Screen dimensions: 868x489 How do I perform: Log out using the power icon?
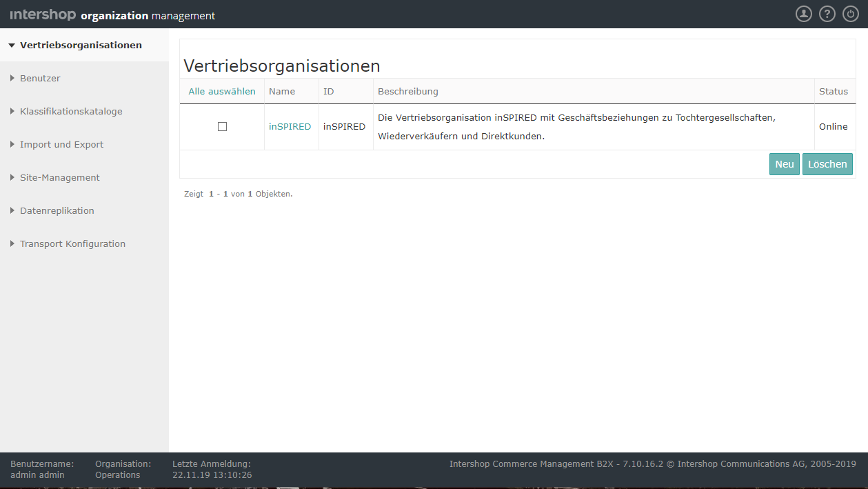click(x=850, y=13)
